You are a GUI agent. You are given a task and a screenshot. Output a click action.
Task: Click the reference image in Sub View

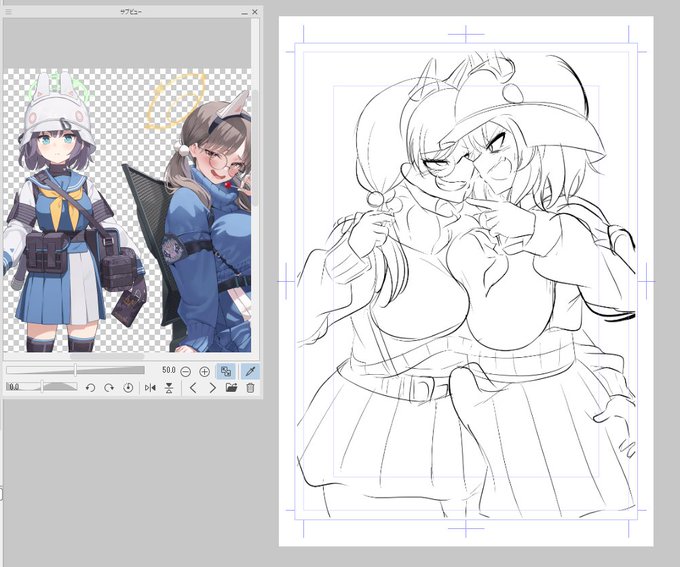tap(127, 211)
